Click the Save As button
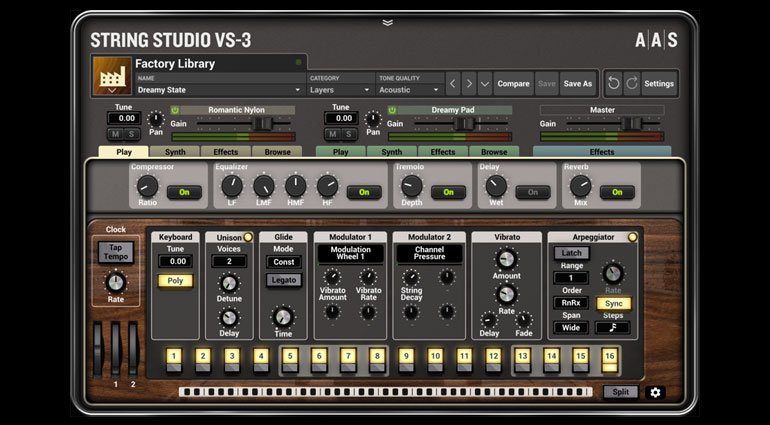Viewport: 770px width, 425px height. pos(577,84)
